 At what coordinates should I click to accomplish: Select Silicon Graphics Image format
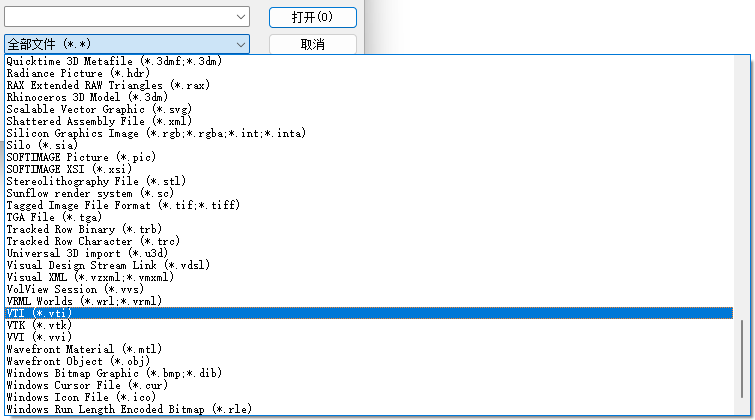click(x=369, y=133)
